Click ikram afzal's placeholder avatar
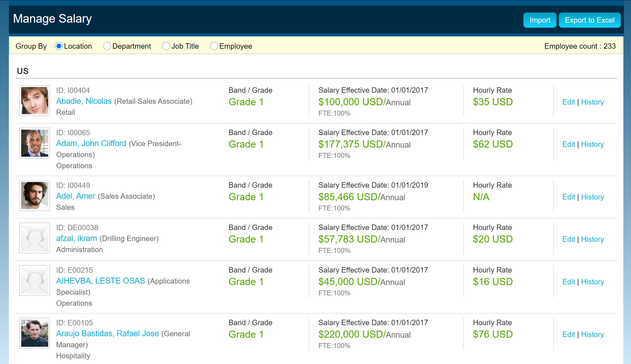The image size is (631, 364). tap(34, 238)
